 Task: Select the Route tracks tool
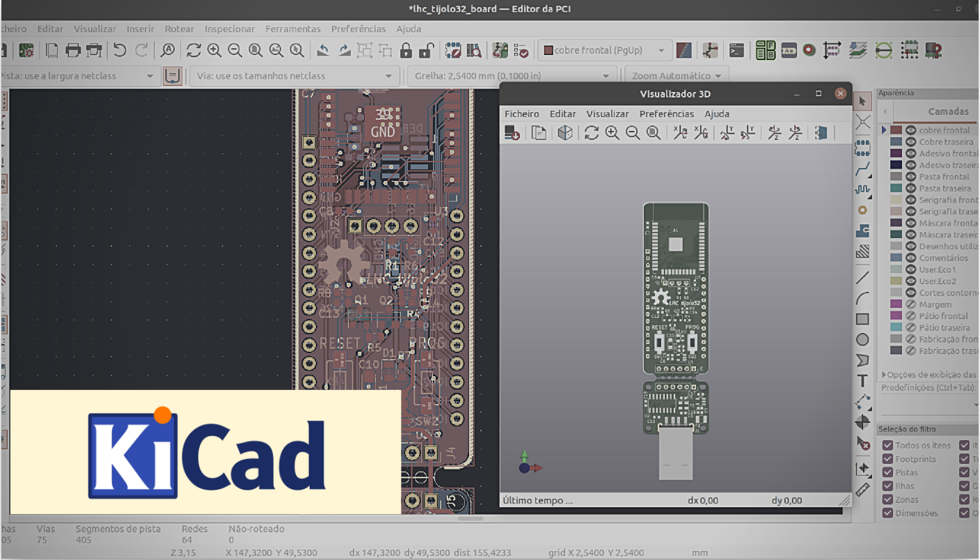[x=862, y=168]
